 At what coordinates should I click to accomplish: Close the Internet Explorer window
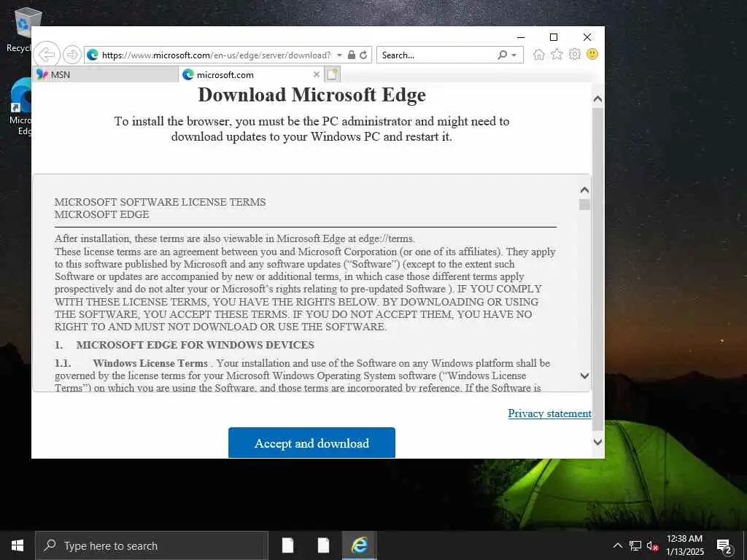(587, 37)
